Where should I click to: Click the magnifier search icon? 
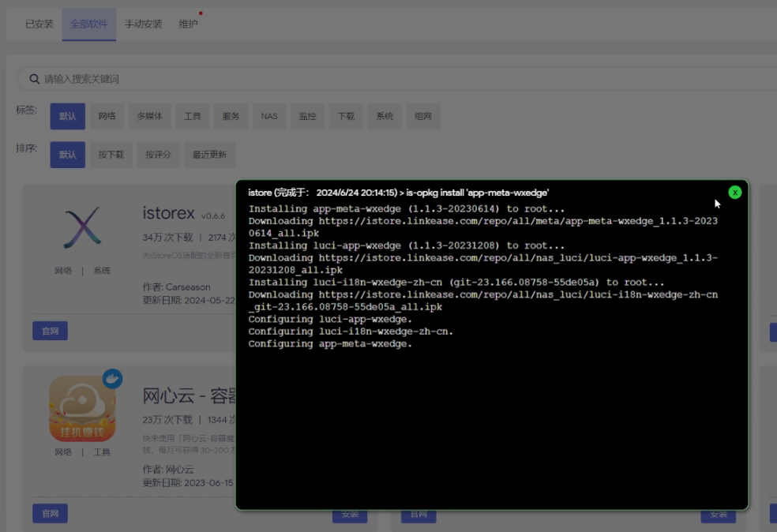coord(34,79)
